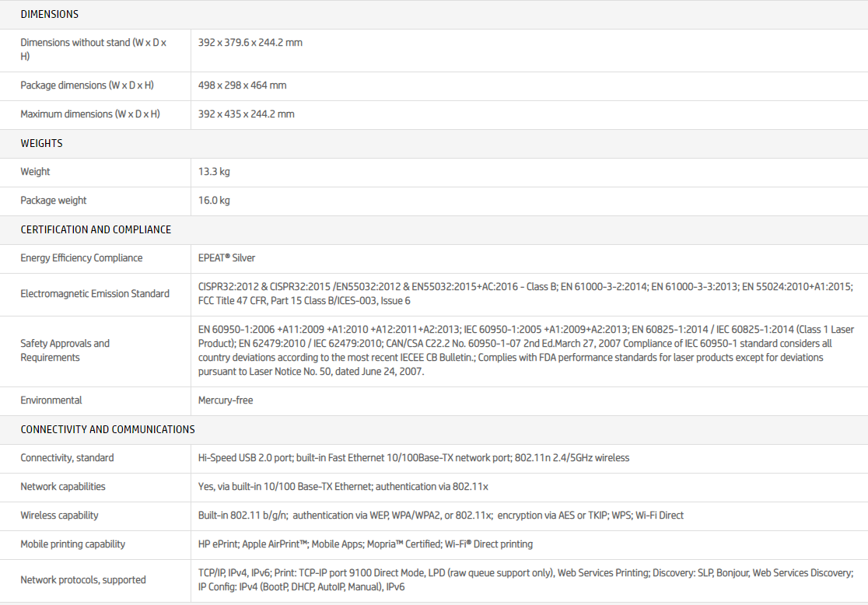Select the Package dimensions row label
Screen dimensions: 868x605
point(87,86)
